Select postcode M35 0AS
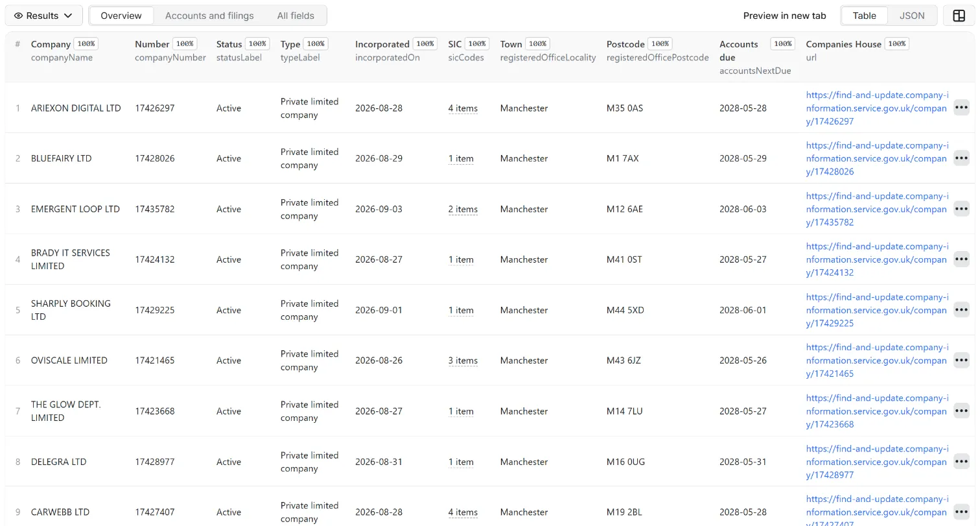This screenshot has width=980, height=526. (x=625, y=108)
